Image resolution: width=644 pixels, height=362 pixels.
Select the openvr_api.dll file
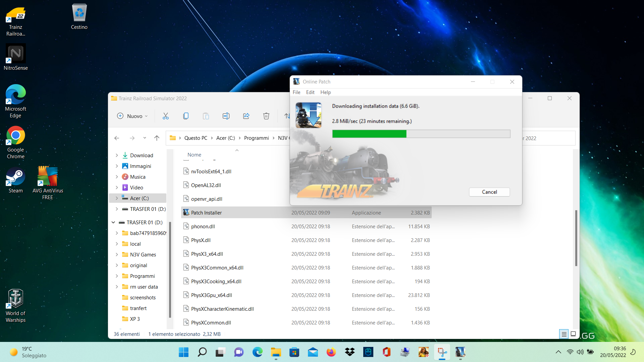point(207,199)
